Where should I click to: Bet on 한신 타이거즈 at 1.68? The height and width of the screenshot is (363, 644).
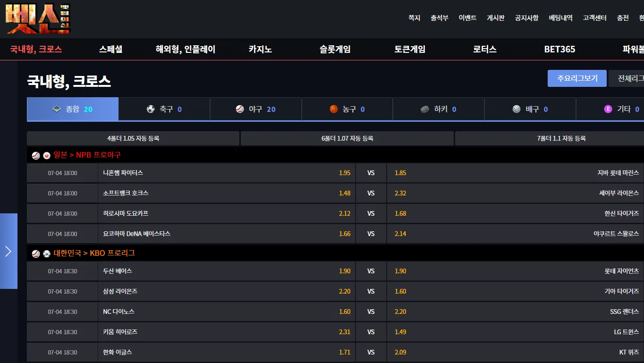(x=515, y=213)
